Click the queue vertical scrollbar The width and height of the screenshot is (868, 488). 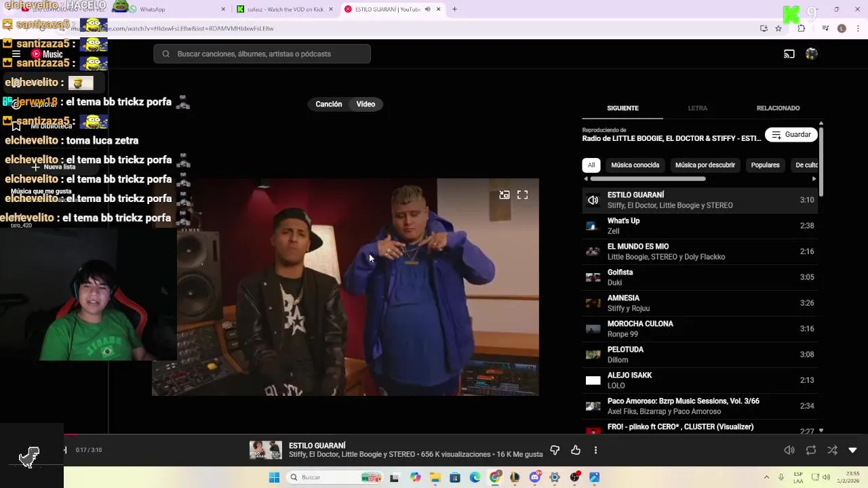point(821,161)
